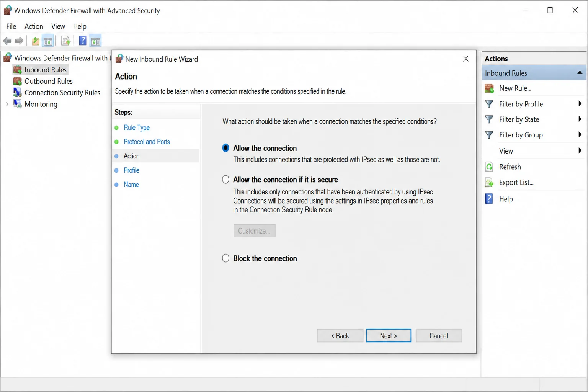Click Filter by State label in Actions pane
588x392 pixels.
pyautogui.click(x=519, y=119)
